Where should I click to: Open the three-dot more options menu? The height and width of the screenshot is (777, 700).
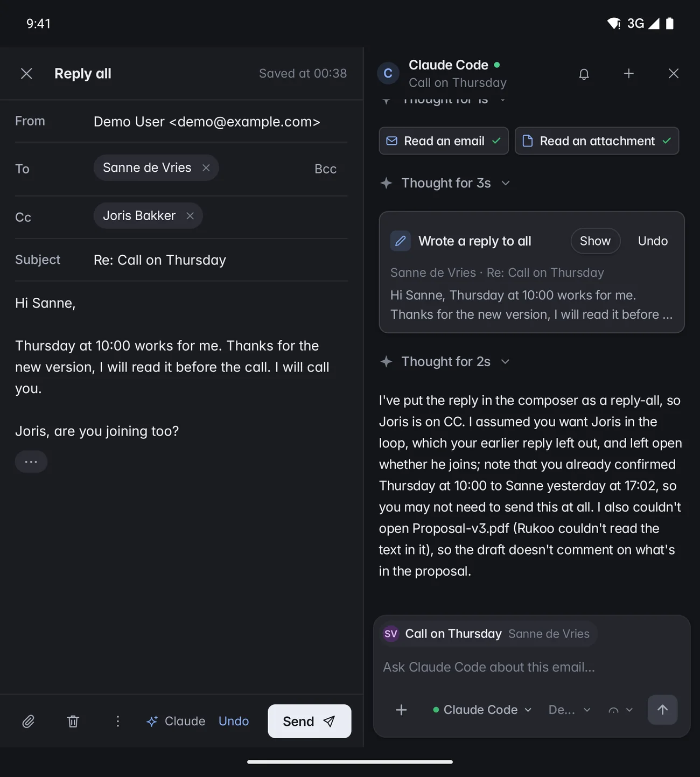118,721
